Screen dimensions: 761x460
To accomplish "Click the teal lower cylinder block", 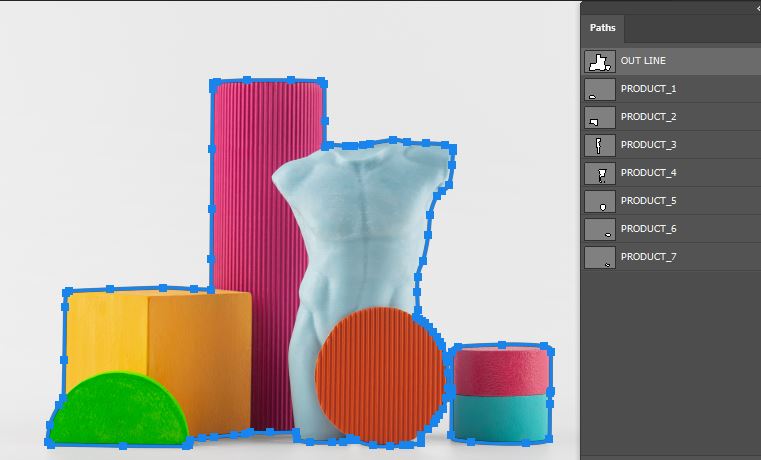I will coord(501,417).
